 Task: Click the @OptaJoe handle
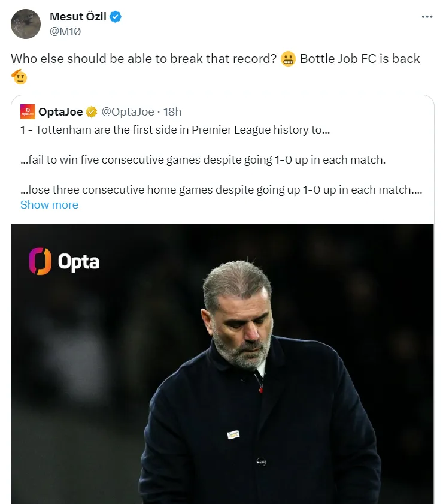[x=128, y=112]
